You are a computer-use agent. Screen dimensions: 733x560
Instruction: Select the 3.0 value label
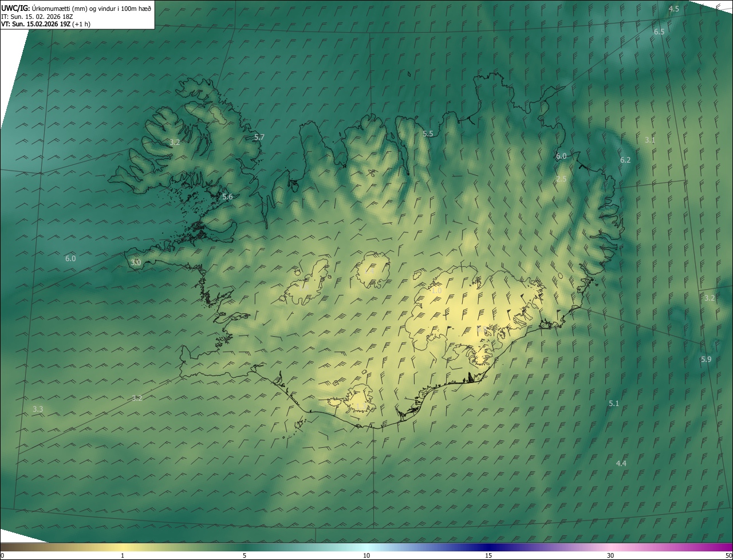(x=136, y=262)
